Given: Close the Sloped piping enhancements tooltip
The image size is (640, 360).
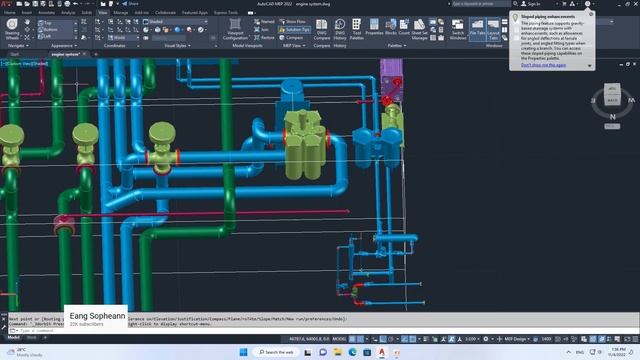Looking at the screenshot, I should point(591,14).
